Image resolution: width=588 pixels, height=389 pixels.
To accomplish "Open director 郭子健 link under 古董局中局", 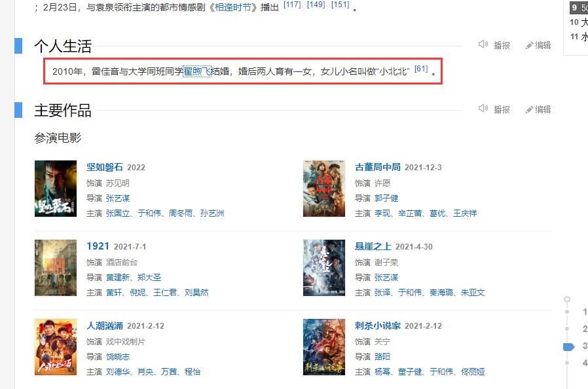I will click(x=386, y=198).
